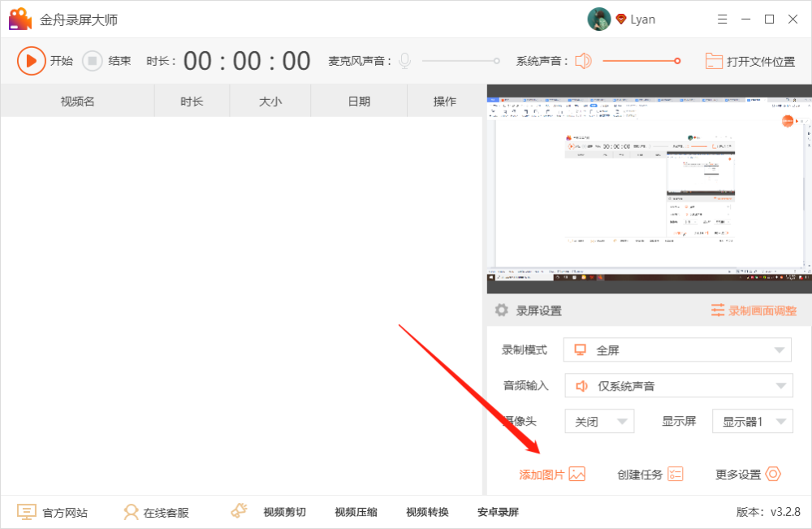Open the file location folder icon
This screenshot has height=529, width=812.
[714, 61]
